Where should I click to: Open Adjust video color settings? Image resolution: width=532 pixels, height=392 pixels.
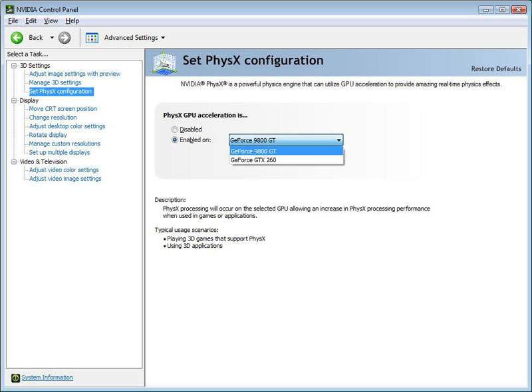coord(64,170)
